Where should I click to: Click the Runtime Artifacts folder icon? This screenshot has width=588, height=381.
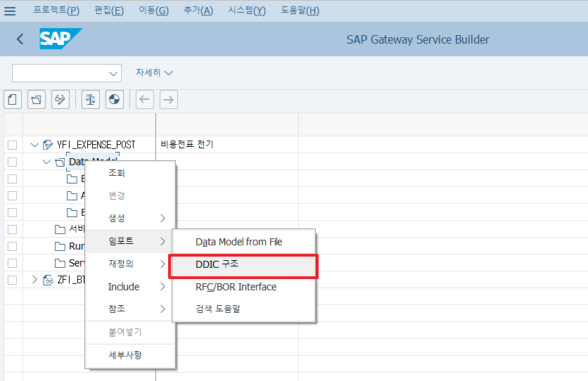pos(60,246)
